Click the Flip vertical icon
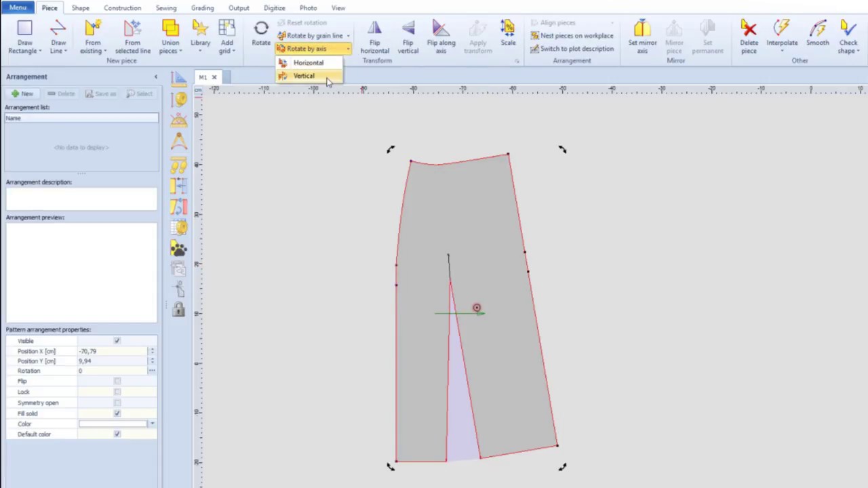The width and height of the screenshot is (868, 488). click(408, 28)
